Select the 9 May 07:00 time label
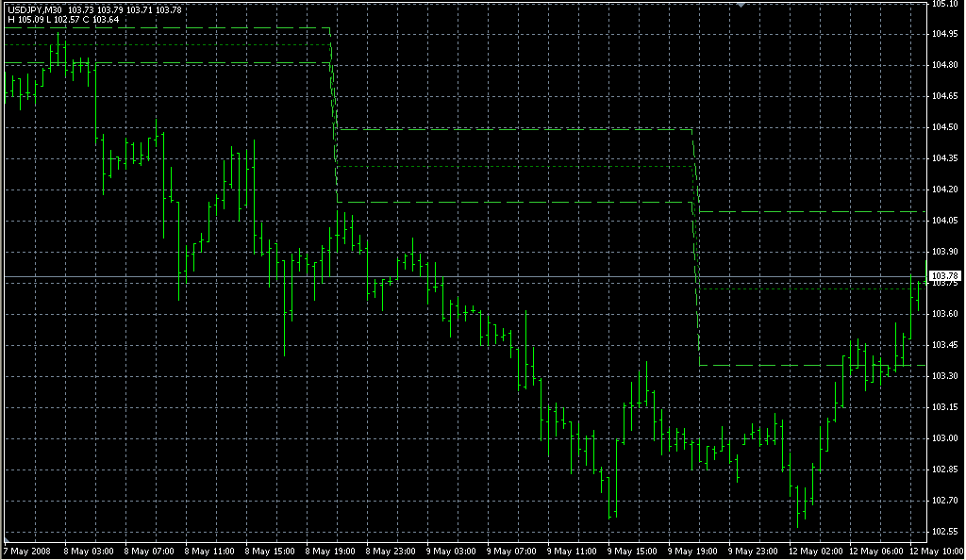Viewport: 966px width, 560px height. point(514,551)
